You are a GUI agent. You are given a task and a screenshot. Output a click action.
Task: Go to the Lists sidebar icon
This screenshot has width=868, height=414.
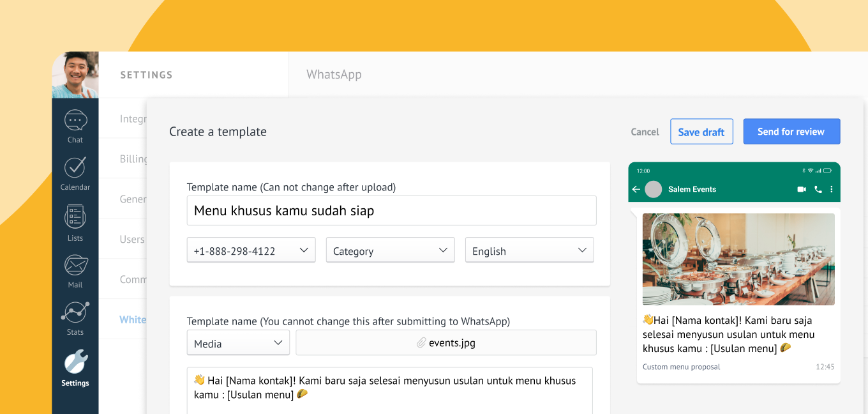click(75, 217)
